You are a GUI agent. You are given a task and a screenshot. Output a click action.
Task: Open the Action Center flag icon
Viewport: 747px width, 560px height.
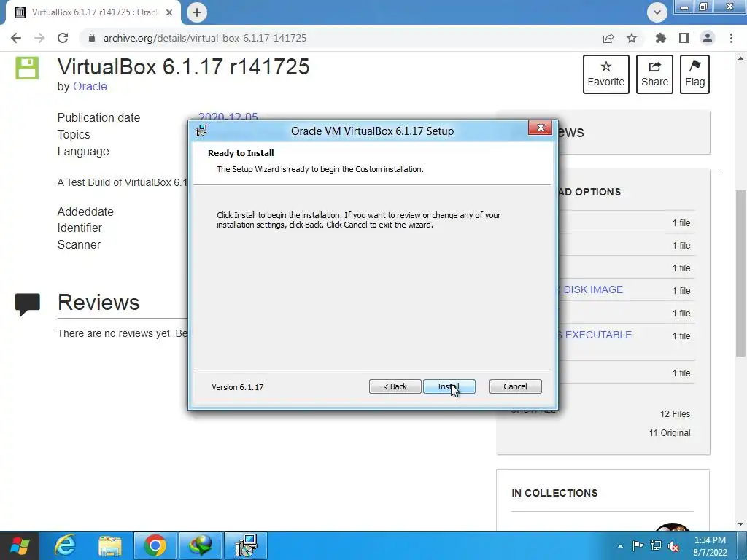[638, 546]
